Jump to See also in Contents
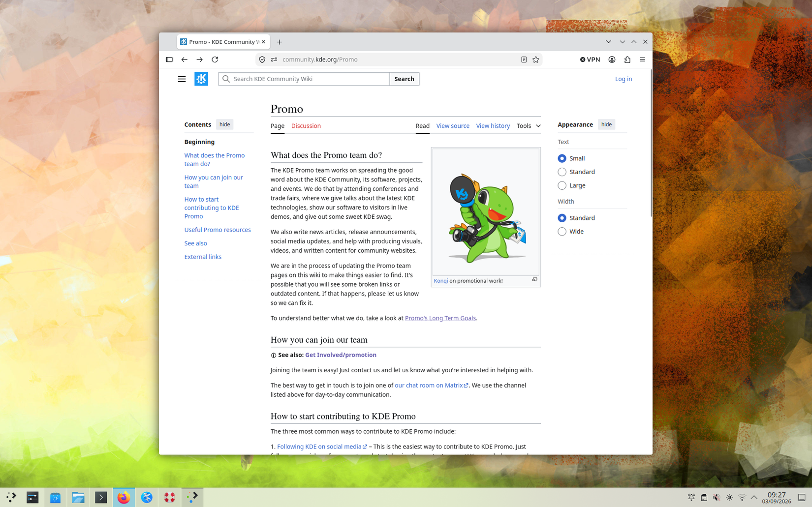 [195, 243]
